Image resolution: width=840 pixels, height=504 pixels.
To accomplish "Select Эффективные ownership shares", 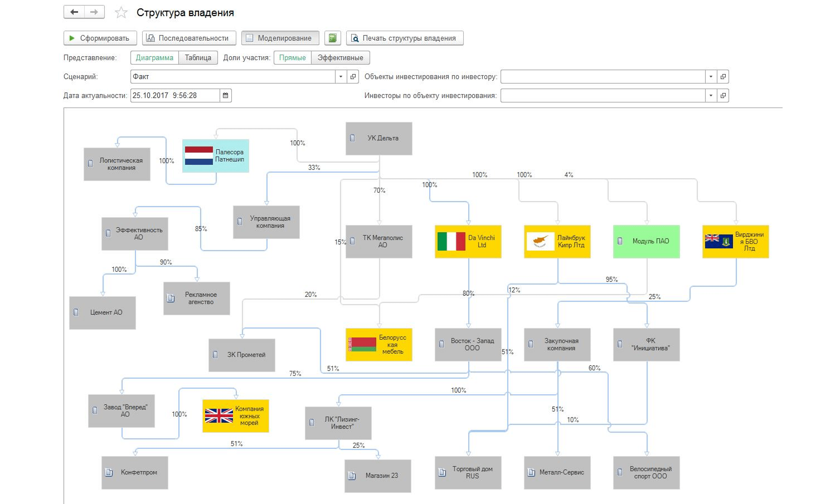I will [340, 57].
